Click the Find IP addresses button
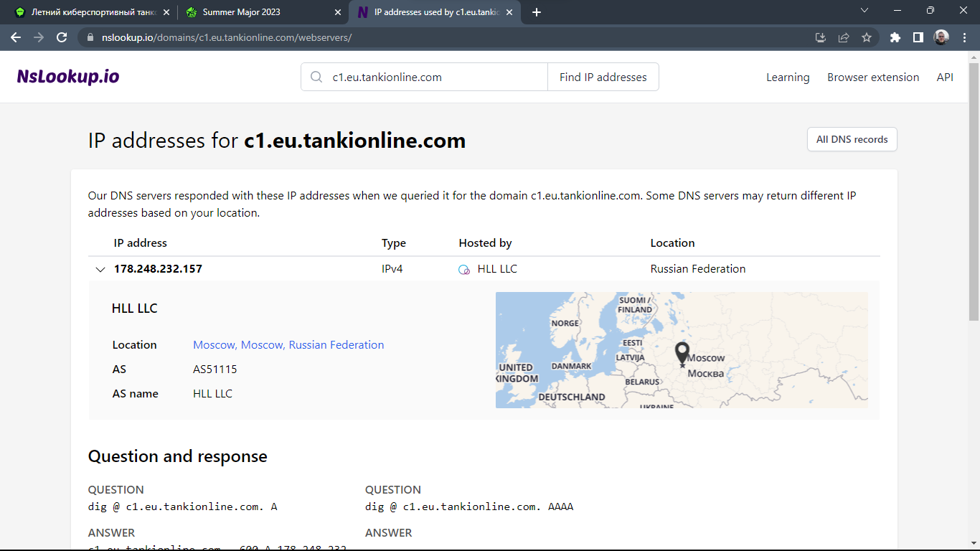 603,77
